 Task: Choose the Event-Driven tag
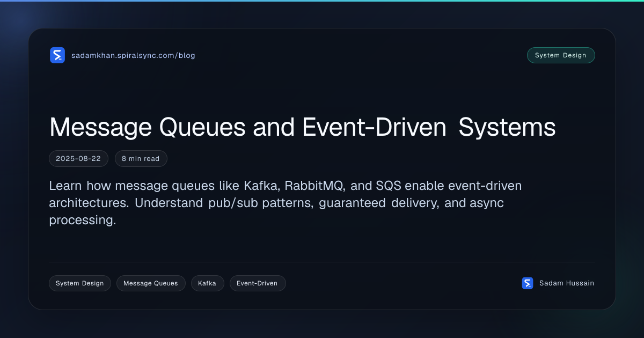pyautogui.click(x=258, y=283)
